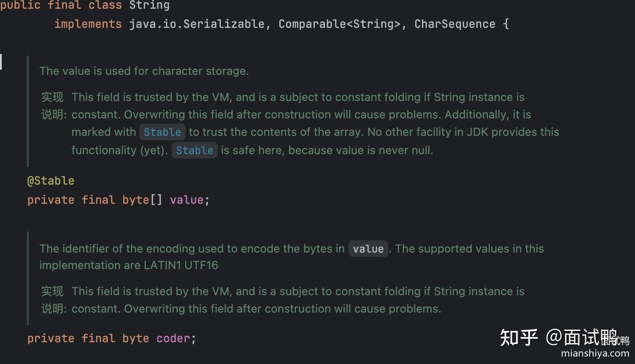Click the lower documentation comment indicator bar
Screen dimensions: 635x364
(28, 278)
